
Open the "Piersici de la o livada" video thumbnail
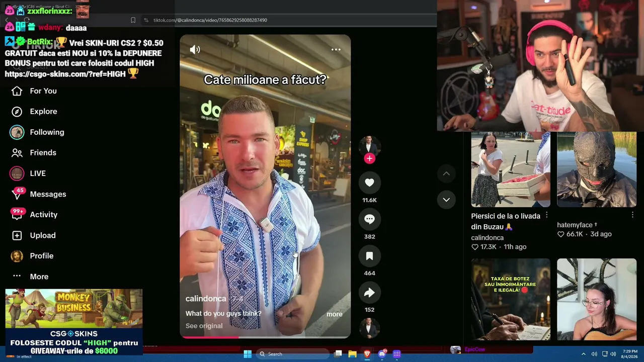pos(511,169)
